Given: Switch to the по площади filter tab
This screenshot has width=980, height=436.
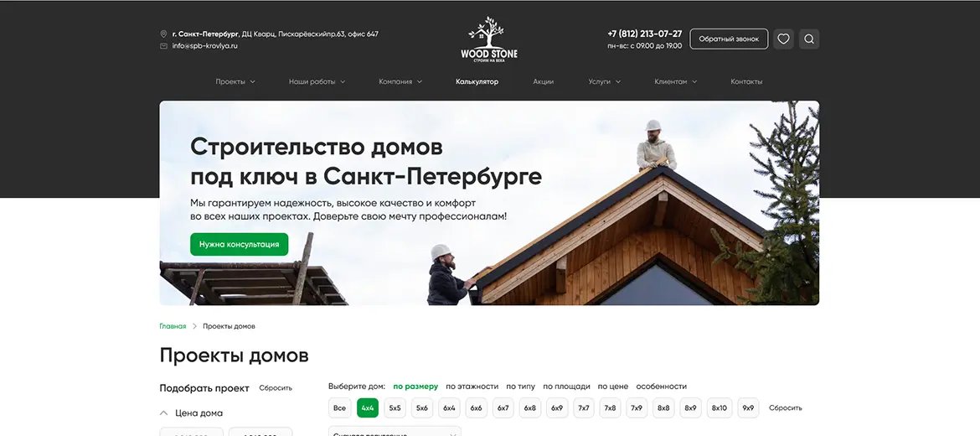Looking at the screenshot, I should 566,387.
